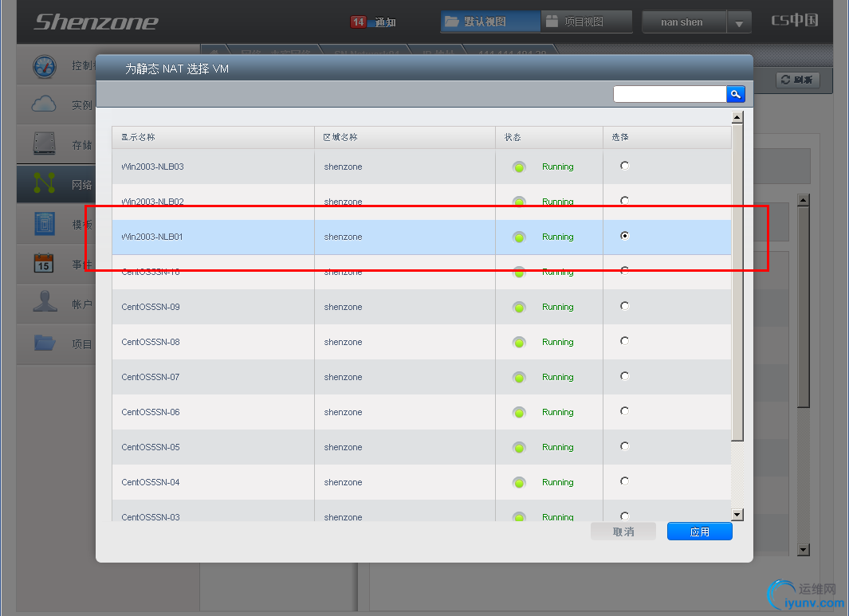
Task: Click the 取消 cancel button
Action: click(623, 532)
